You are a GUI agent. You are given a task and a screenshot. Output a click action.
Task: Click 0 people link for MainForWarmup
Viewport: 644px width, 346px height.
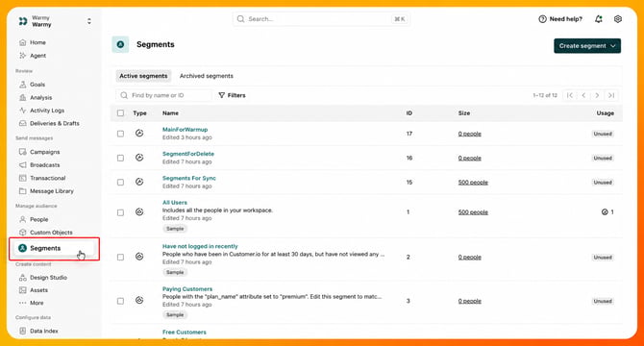coord(469,134)
